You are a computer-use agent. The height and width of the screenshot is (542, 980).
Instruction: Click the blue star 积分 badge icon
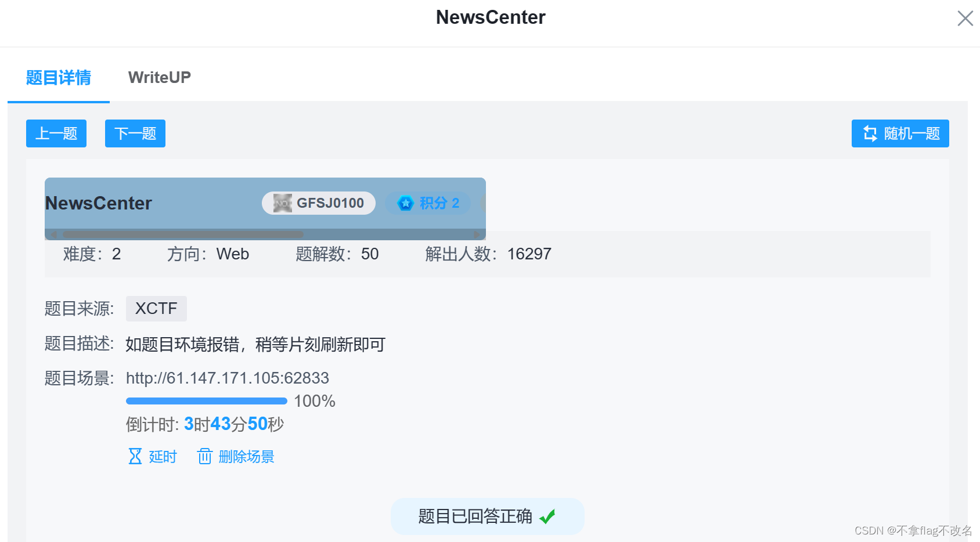click(x=405, y=203)
